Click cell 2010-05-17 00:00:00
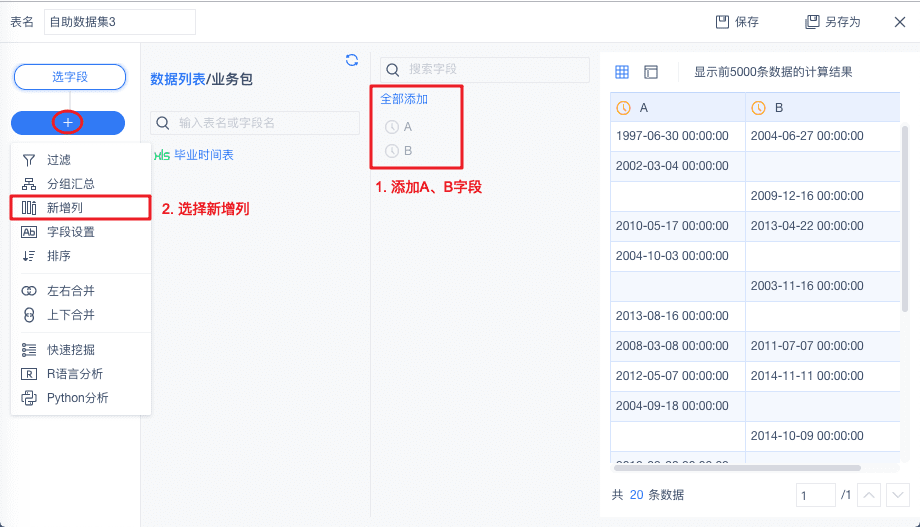This screenshot has height=527, width=920. 678,226
